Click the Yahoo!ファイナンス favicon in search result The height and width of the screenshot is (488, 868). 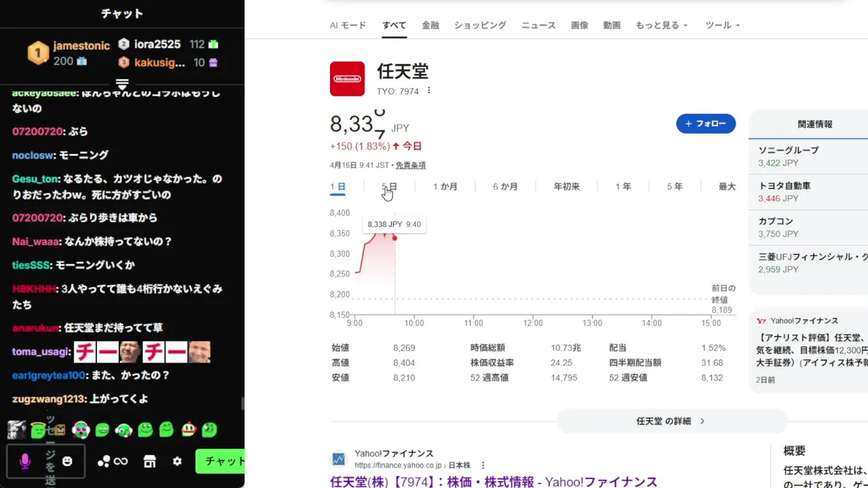point(338,460)
